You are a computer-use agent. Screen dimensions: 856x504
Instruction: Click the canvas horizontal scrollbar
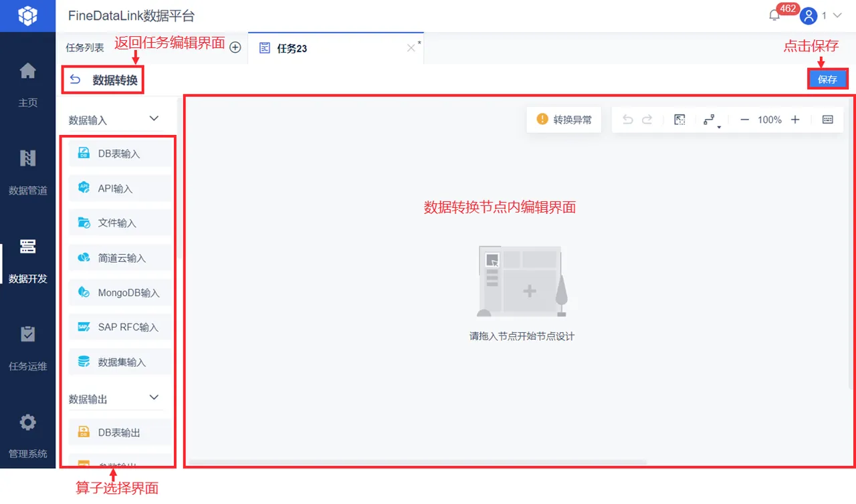(x=417, y=462)
